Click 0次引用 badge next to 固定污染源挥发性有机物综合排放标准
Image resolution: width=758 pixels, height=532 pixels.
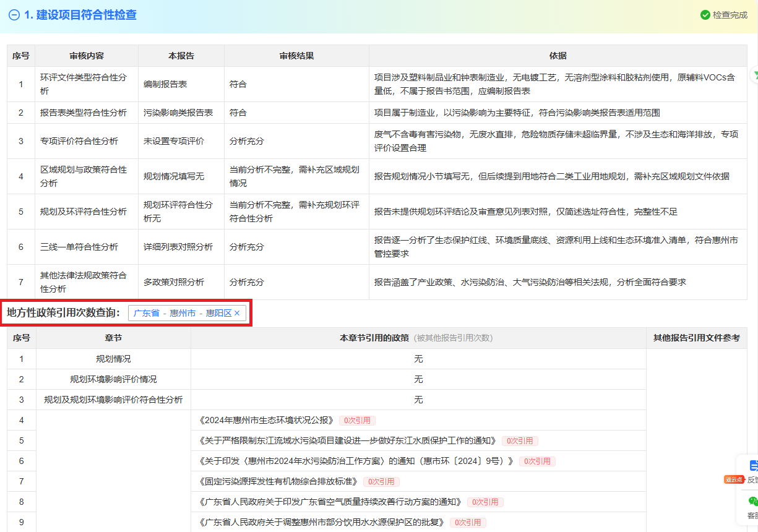382,482
